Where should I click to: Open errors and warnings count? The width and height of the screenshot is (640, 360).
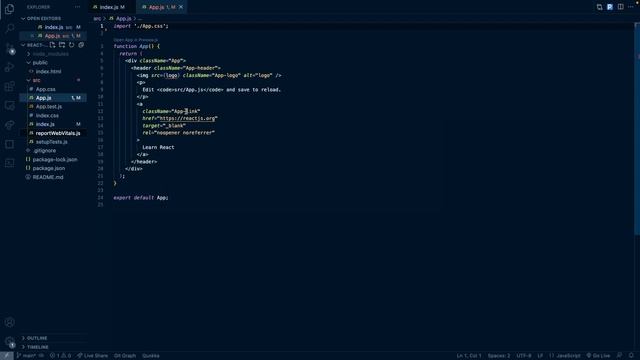60,356
